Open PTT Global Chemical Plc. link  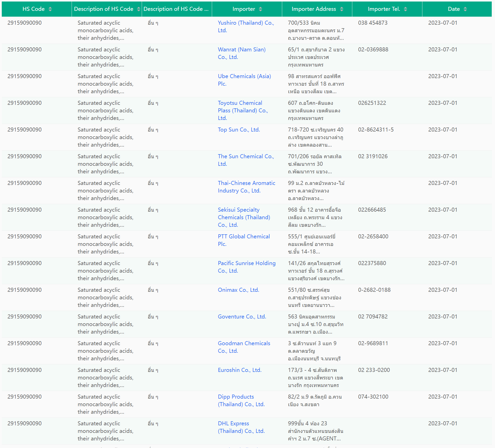click(244, 240)
